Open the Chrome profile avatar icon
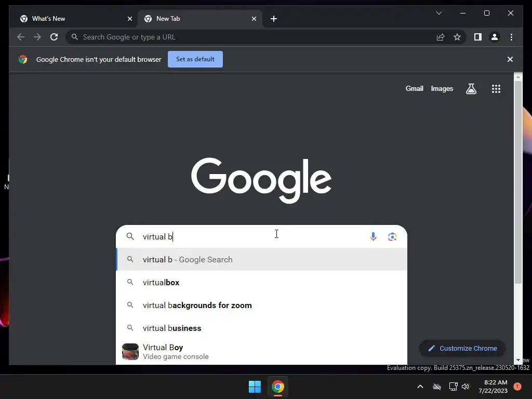532x399 pixels. point(495,37)
